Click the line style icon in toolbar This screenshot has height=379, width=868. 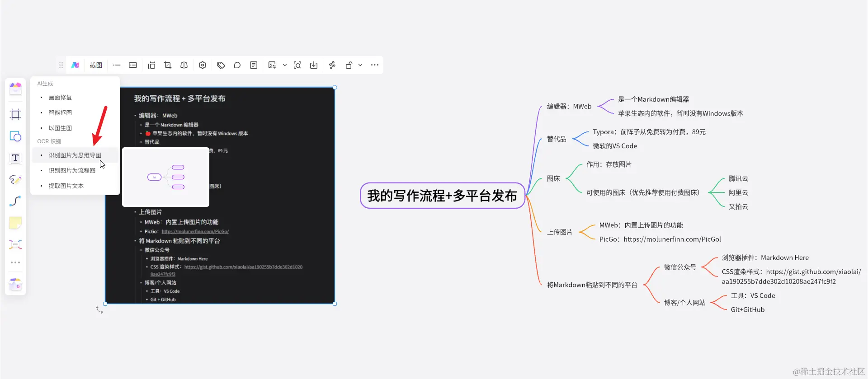(117, 65)
